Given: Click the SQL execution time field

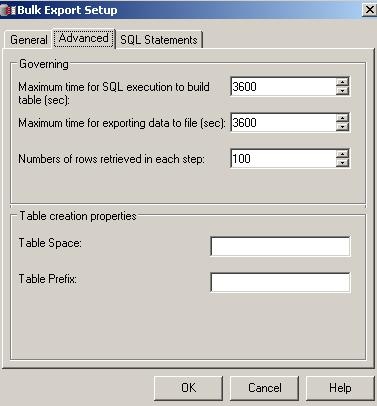Looking at the screenshot, I should pos(283,87).
